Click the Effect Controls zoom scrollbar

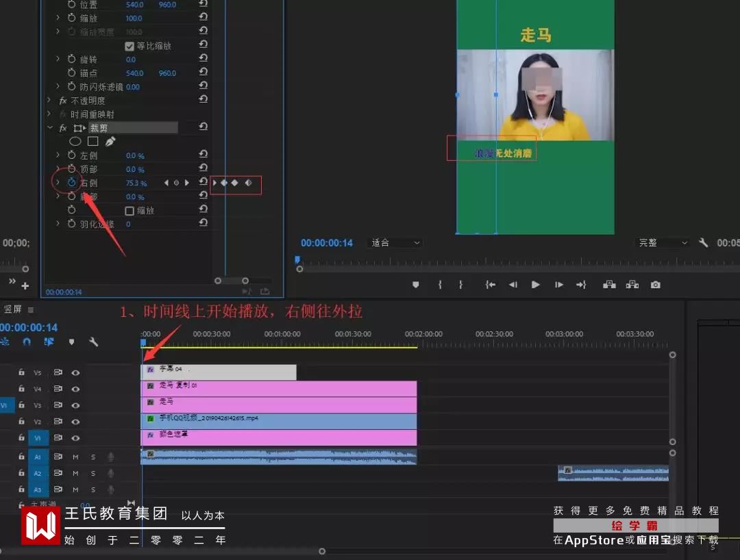[232, 281]
